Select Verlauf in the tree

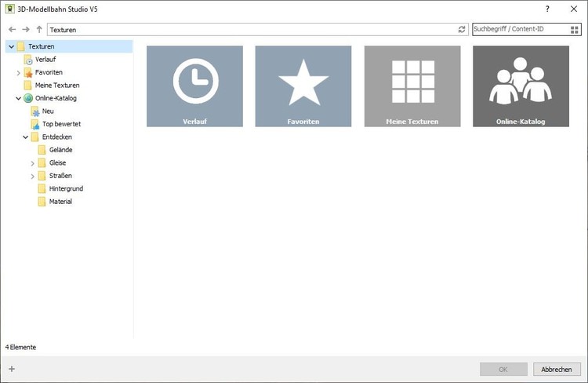click(x=45, y=60)
